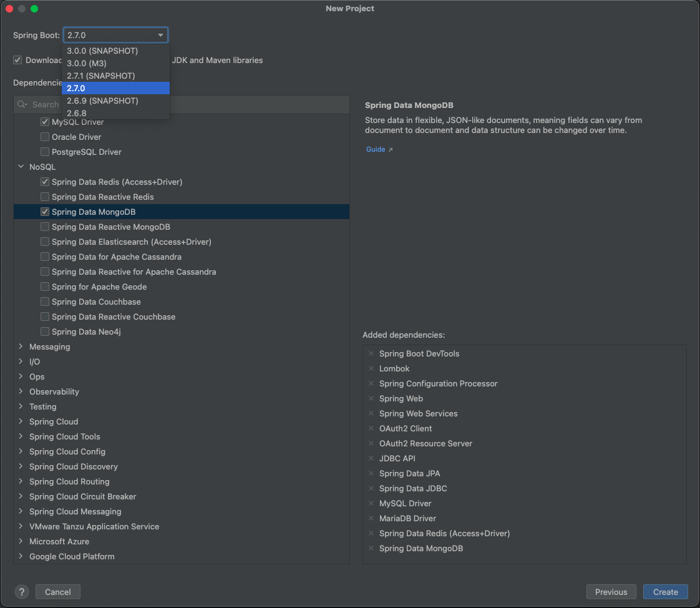Collapse the NoSQL category
The width and height of the screenshot is (700, 608).
coord(21,167)
